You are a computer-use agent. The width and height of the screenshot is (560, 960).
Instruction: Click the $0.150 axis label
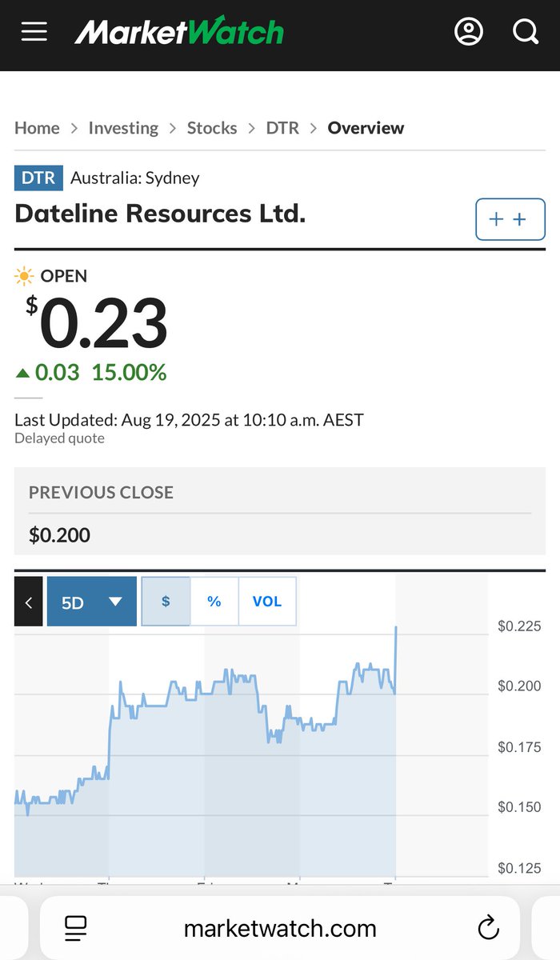[519, 807]
